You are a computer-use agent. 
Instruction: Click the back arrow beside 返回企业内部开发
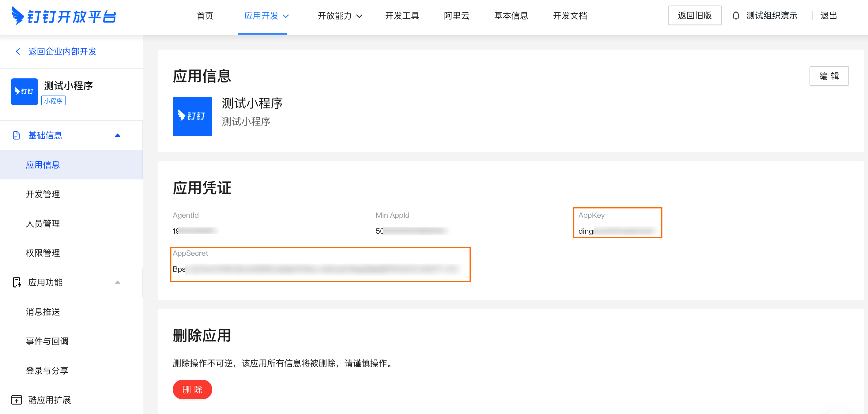click(18, 51)
